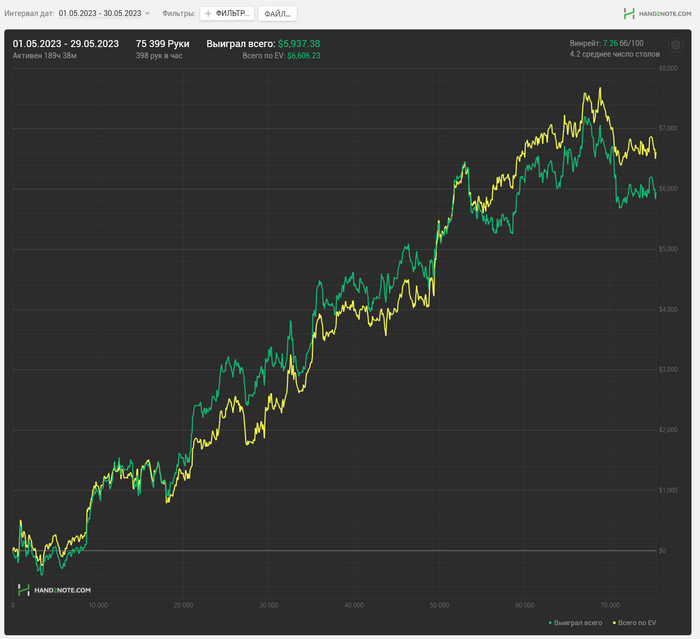Click the Активен 189ч 38м text
This screenshot has width=700, height=639.
pyautogui.click(x=45, y=56)
